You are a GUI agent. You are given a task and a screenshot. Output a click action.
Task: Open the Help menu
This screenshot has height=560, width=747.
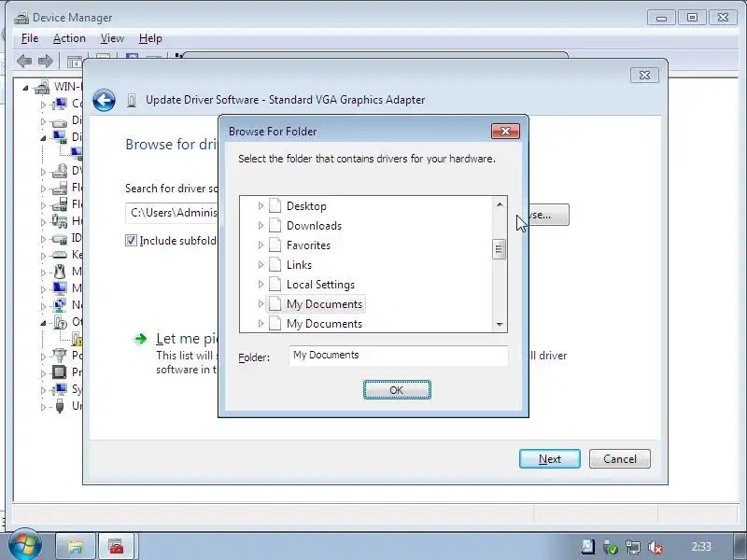[150, 38]
